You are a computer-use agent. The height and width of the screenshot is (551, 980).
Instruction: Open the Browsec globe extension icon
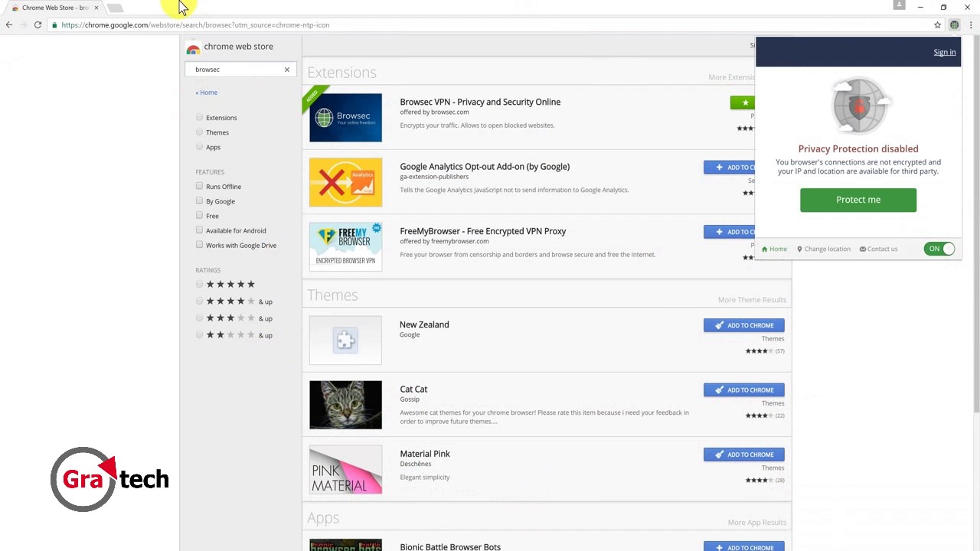pyautogui.click(x=955, y=24)
